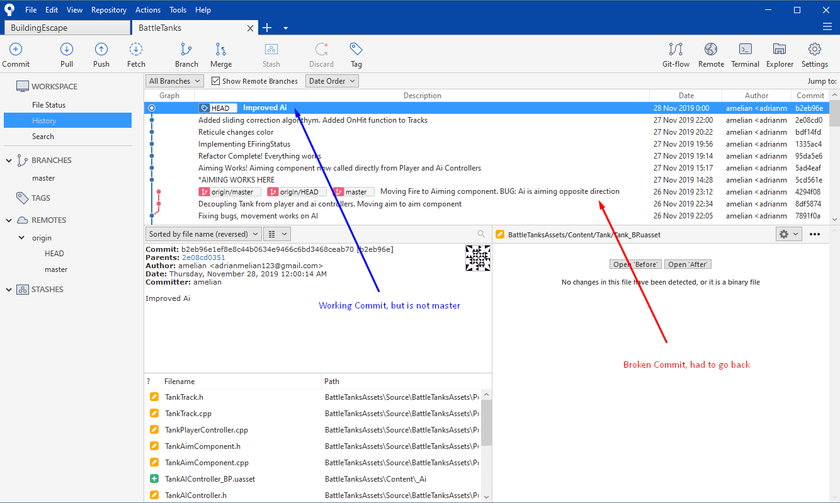Click the TAGS icon in sidebar
This screenshot has width=840, height=503.
(22, 198)
